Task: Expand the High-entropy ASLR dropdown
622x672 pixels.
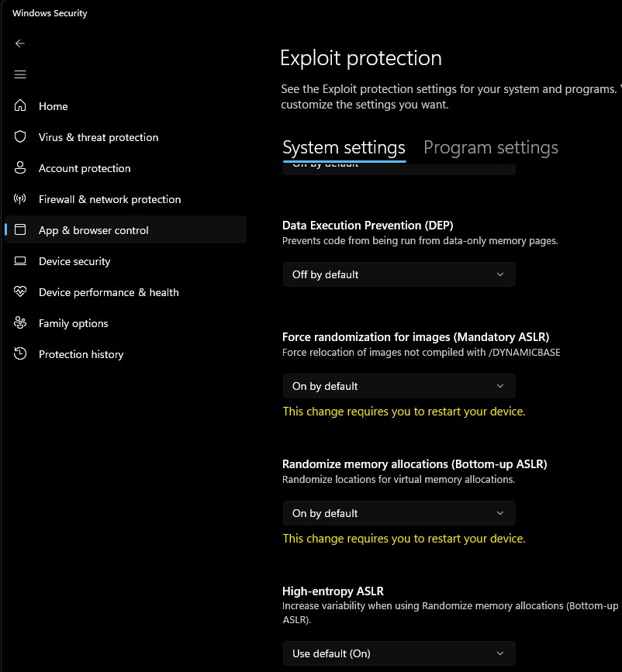Action: click(399, 653)
